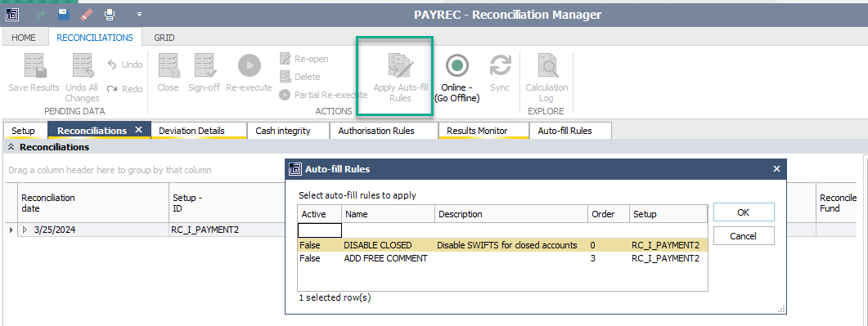Sort by Reconciliation date column header
868x326 pixels.
[93, 203]
